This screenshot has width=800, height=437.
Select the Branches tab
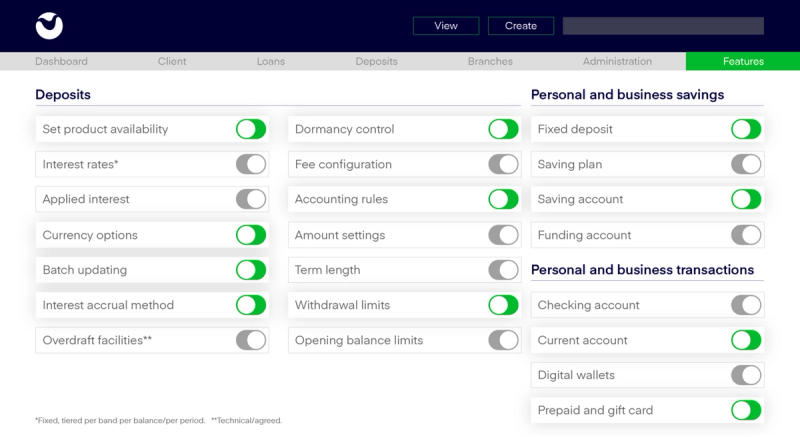pyautogui.click(x=490, y=61)
